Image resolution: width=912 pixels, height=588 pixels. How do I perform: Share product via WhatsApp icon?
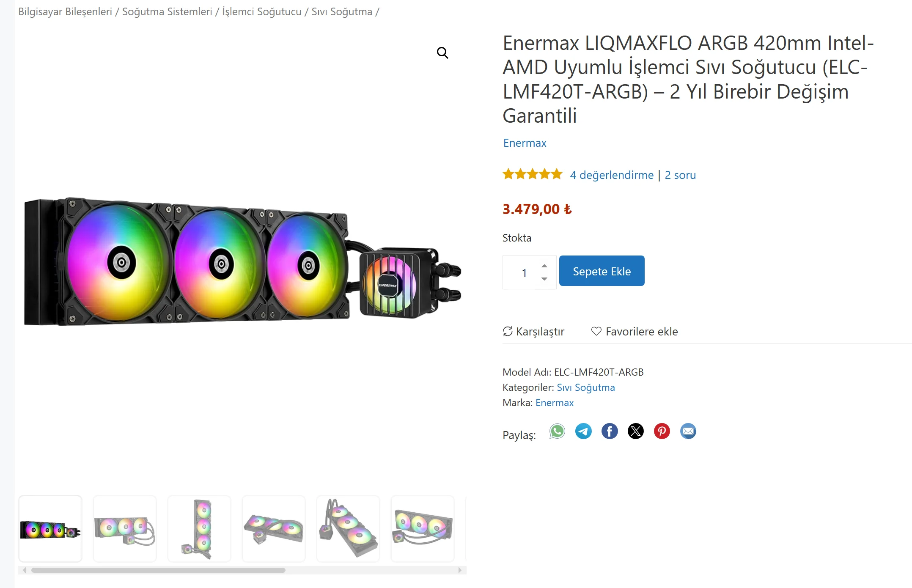coord(557,431)
